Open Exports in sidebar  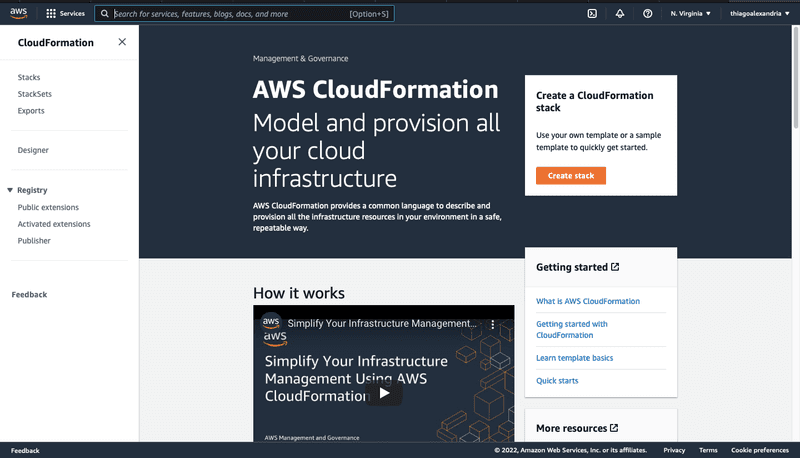click(31, 111)
